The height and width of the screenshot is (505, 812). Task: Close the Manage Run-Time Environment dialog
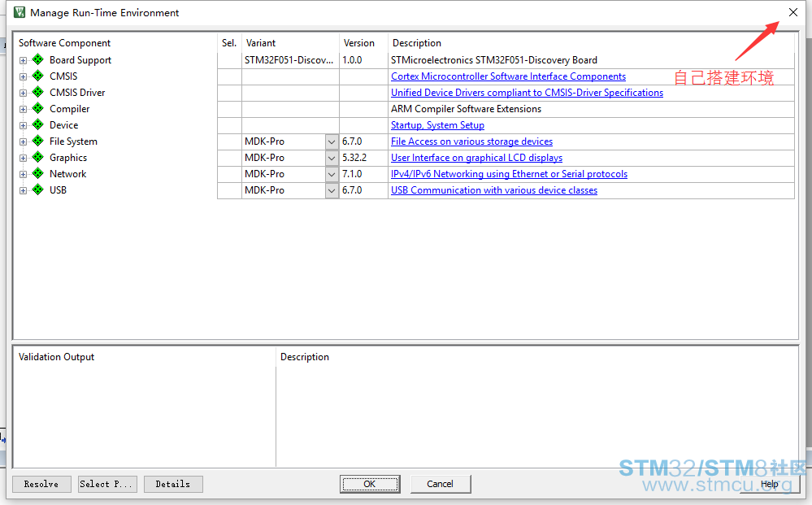pos(792,12)
